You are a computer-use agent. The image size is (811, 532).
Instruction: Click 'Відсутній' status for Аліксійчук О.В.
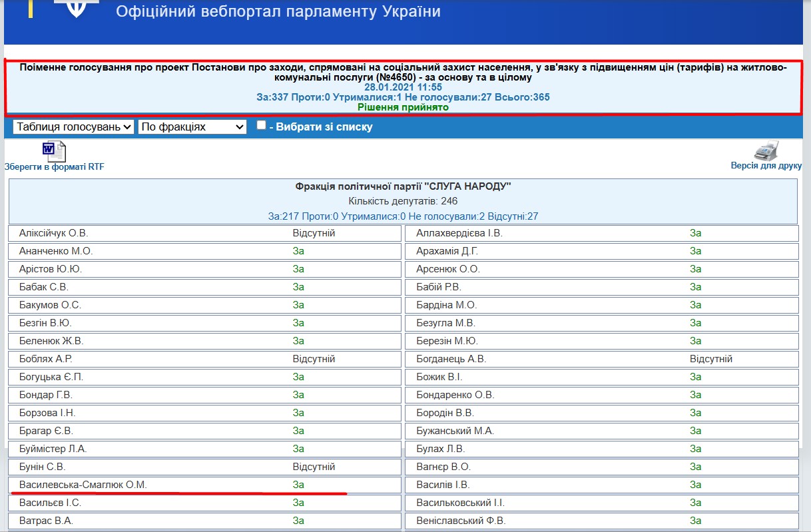[314, 233]
